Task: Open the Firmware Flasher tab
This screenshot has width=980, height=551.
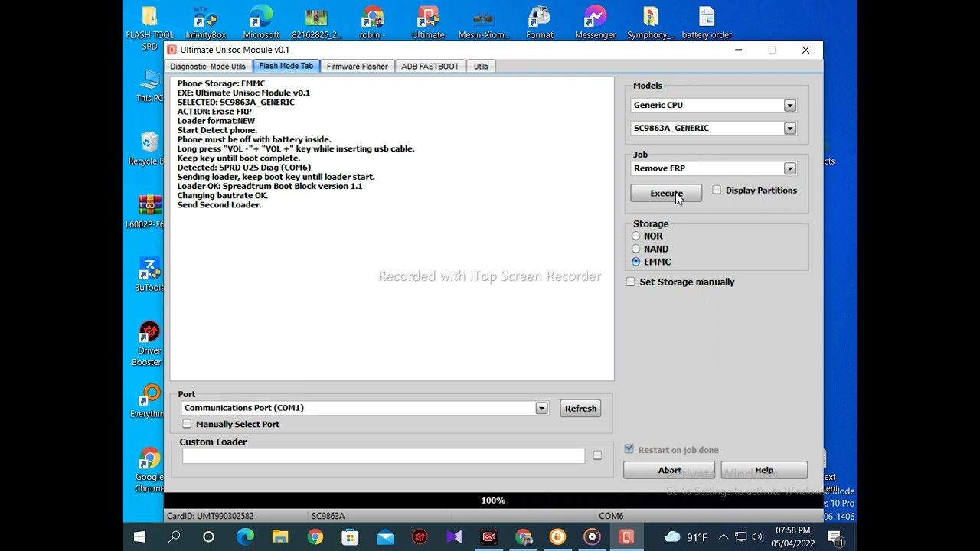Action: (357, 67)
